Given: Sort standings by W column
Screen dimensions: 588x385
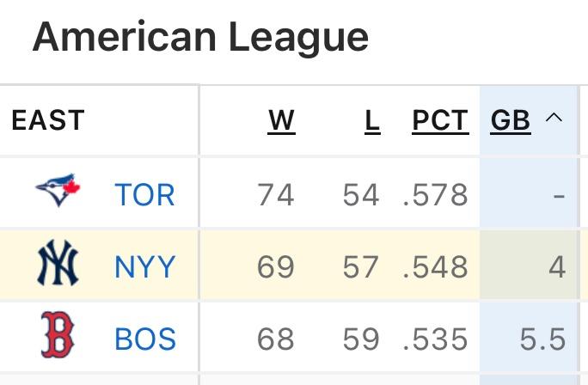Looking at the screenshot, I should (x=281, y=121).
